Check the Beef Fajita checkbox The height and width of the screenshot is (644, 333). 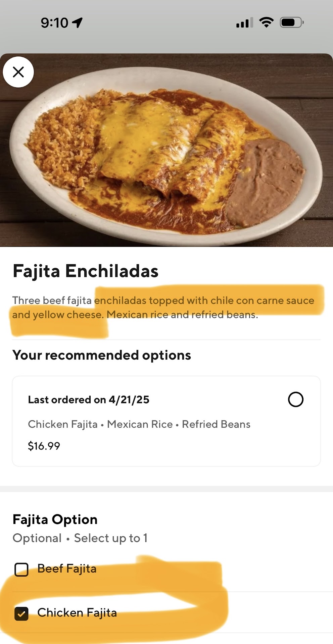[21, 569]
